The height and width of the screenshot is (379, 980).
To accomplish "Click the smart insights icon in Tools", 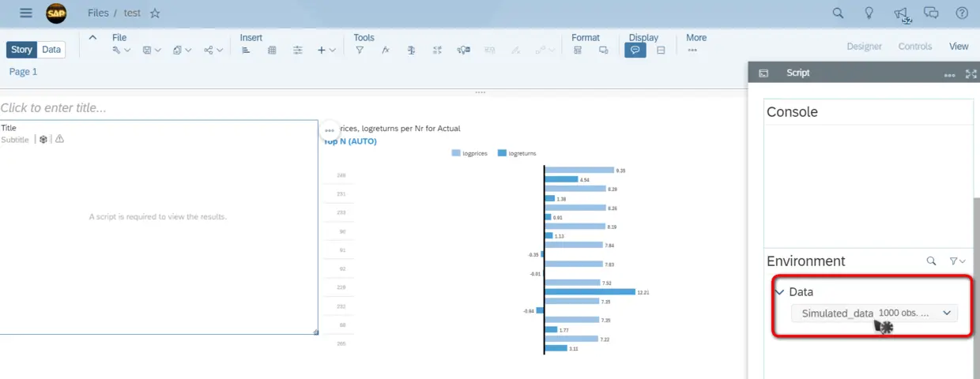I will point(464,51).
